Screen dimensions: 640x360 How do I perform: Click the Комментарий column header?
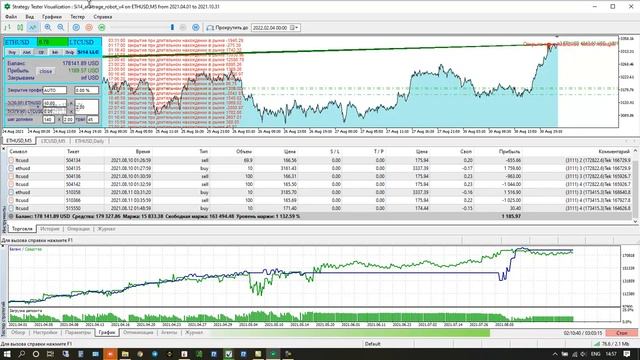[x=614, y=151]
